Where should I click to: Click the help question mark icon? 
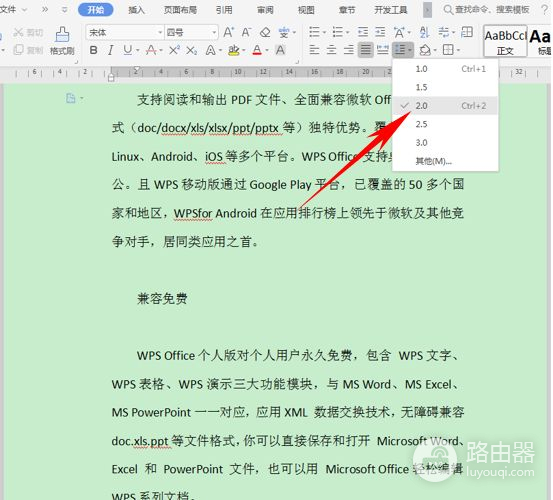click(x=545, y=10)
